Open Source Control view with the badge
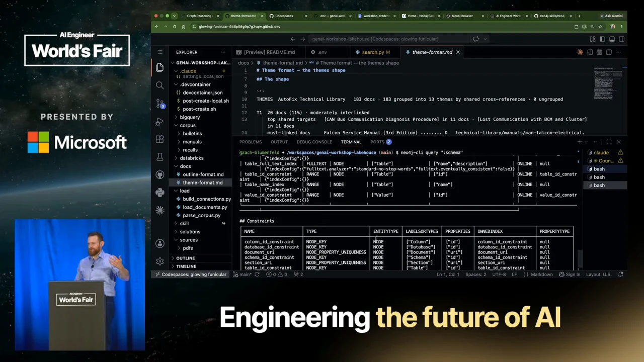Screen dimensions: 644x362 pyautogui.click(x=160, y=104)
